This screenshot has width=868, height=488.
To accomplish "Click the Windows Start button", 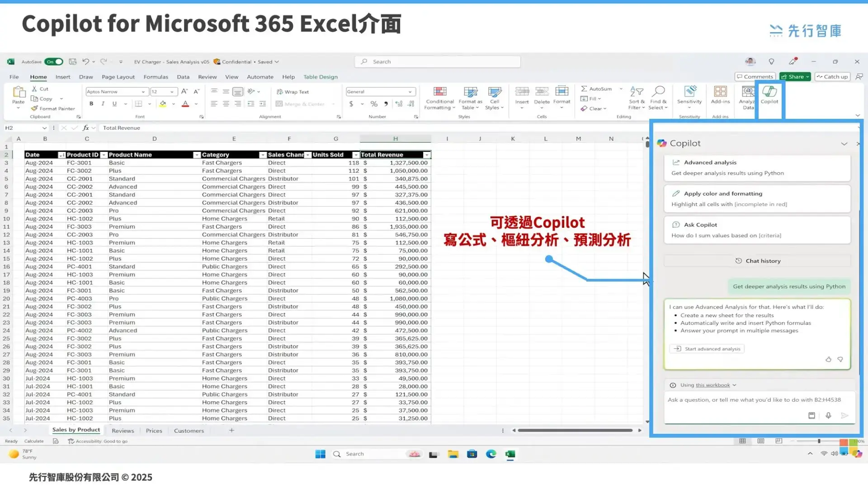I will coord(321,454).
